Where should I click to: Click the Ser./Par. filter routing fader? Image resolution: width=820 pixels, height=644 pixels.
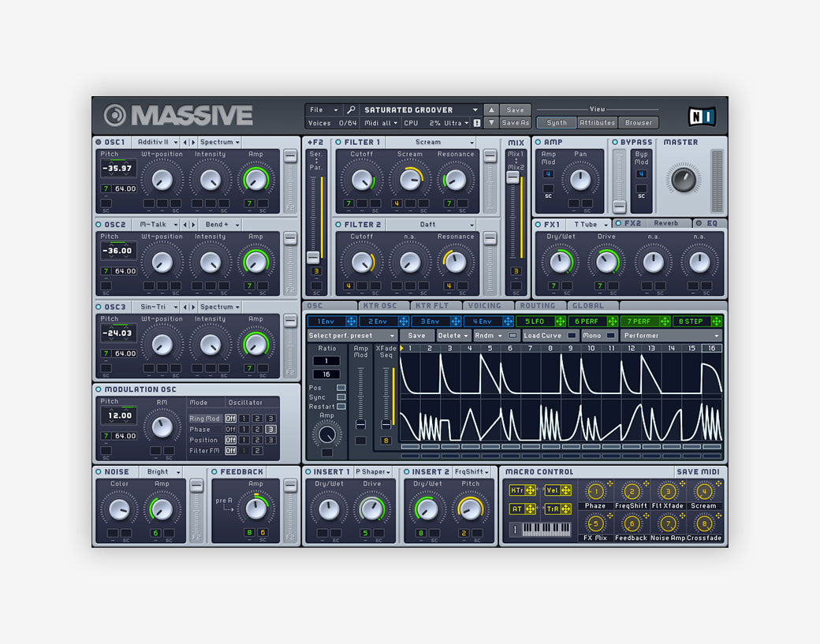(313, 257)
